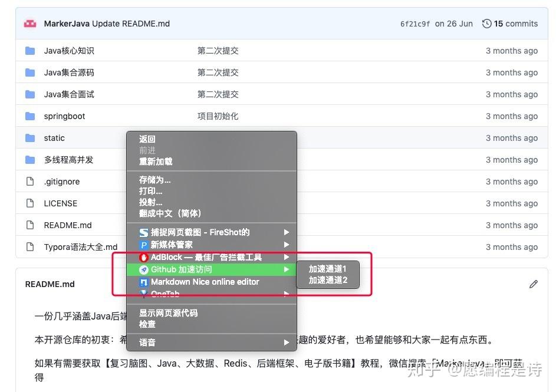Select 翻成中文（简体） menu entry
556x392 pixels.
[x=170, y=213]
